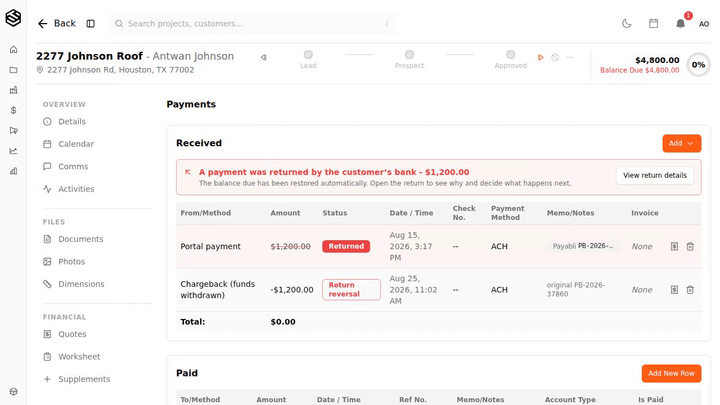Toggle the sidebar panel icon
720x405 pixels.
click(x=90, y=23)
